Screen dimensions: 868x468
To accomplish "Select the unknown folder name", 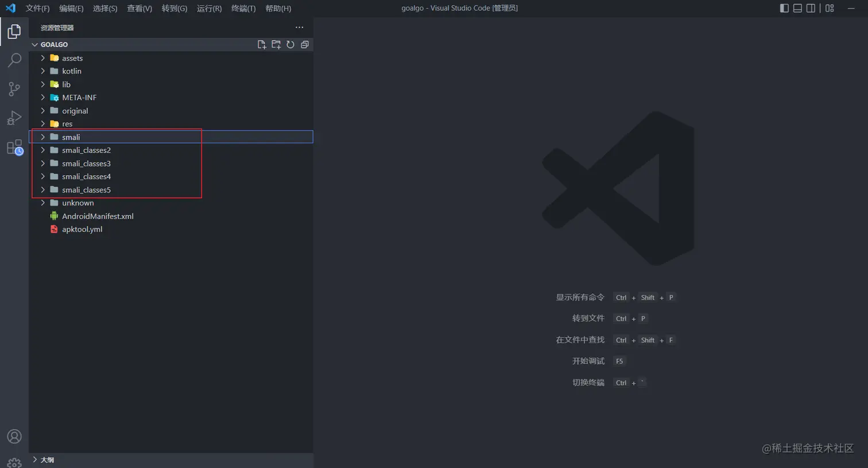I will pos(78,203).
